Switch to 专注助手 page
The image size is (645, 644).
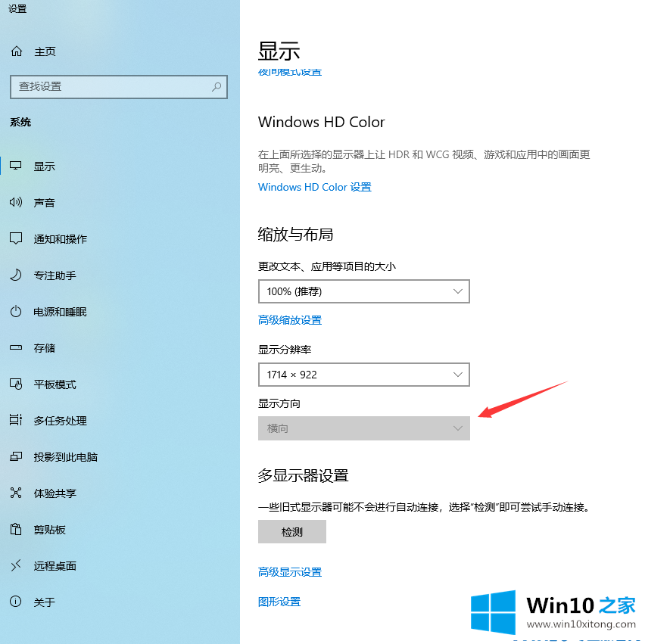click(x=55, y=275)
